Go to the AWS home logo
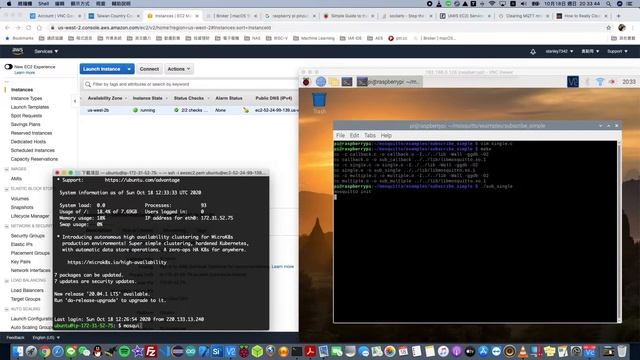The width and height of the screenshot is (640, 360). [x=18, y=51]
